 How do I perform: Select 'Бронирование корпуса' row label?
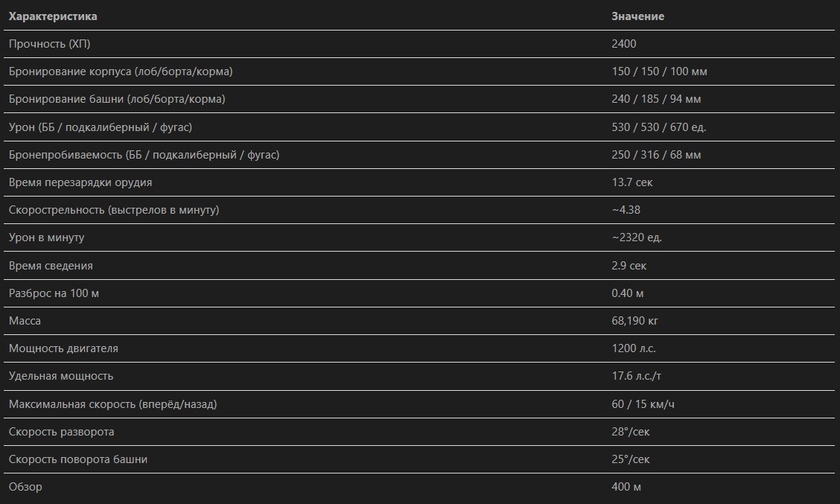coord(121,71)
